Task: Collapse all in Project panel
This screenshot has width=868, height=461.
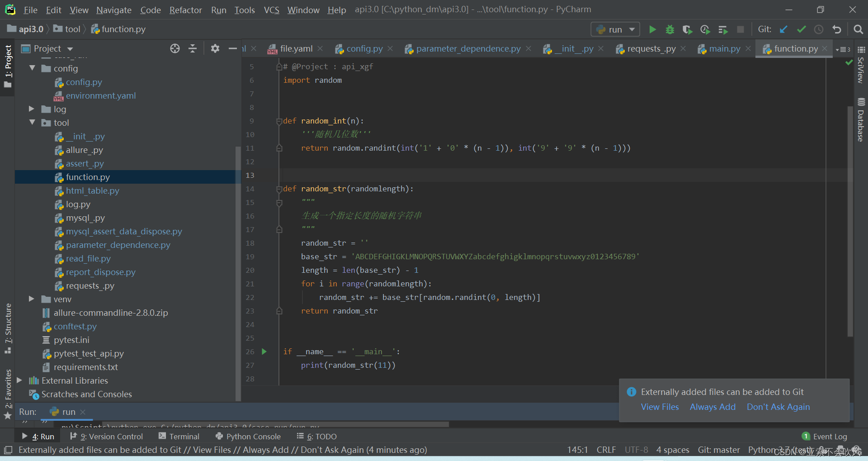Action: tap(193, 48)
